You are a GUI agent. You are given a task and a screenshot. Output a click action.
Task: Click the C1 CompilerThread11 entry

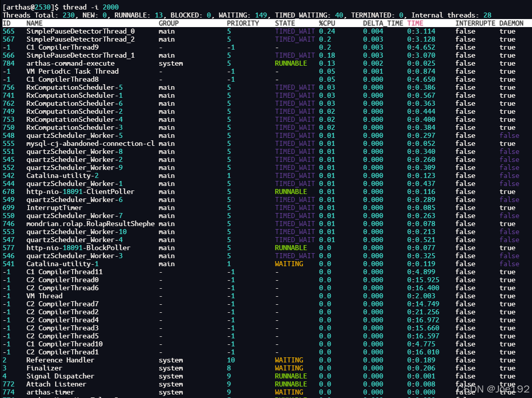(65, 272)
